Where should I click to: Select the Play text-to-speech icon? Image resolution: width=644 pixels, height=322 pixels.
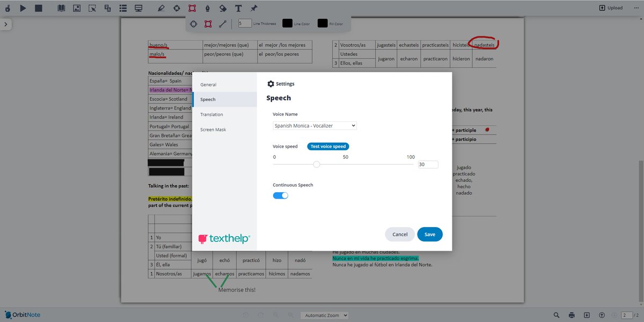point(23,8)
